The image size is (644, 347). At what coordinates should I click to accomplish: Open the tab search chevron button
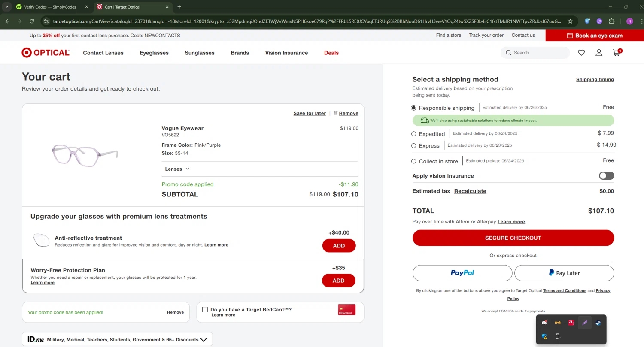[x=6, y=7]
